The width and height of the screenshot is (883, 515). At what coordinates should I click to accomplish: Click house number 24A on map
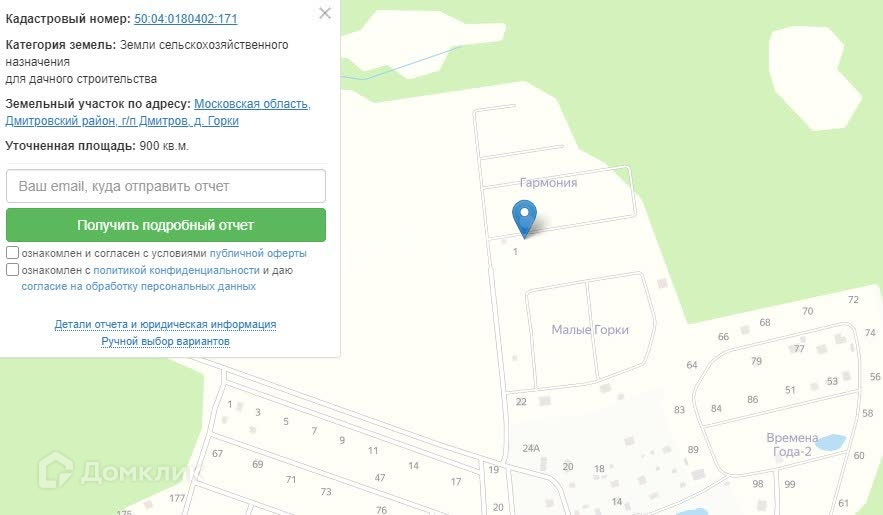pos(530,449)
